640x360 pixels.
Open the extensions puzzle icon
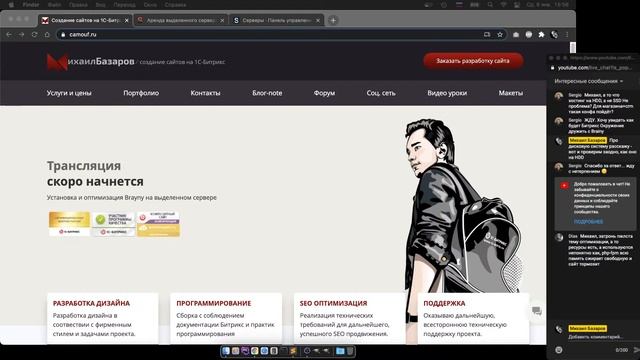point(542,35)
